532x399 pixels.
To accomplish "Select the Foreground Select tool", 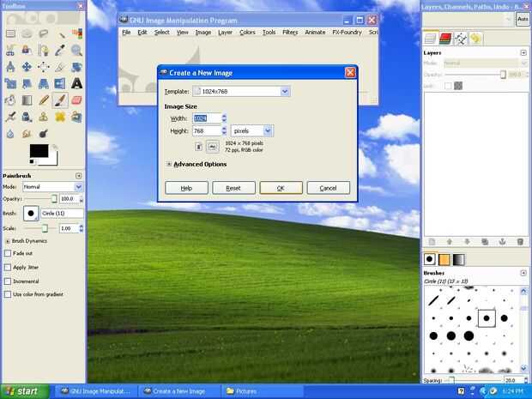I will pos(27,51).
